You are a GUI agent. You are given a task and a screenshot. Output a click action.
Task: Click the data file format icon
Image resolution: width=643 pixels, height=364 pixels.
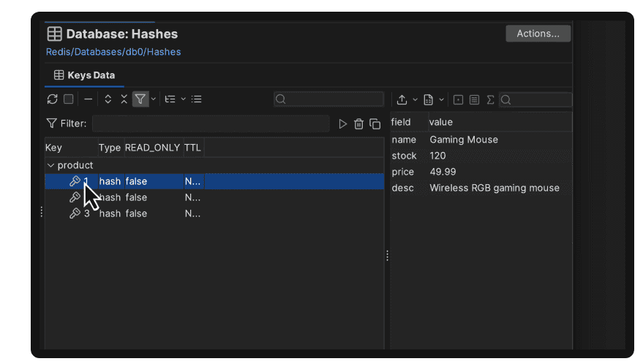(x=428, y=99)
